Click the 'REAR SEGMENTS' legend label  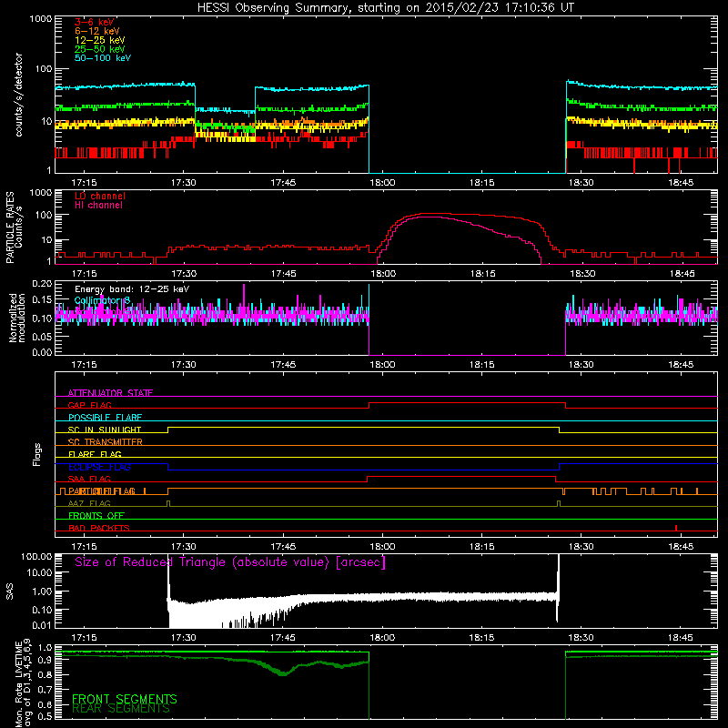tap(121, 709)
